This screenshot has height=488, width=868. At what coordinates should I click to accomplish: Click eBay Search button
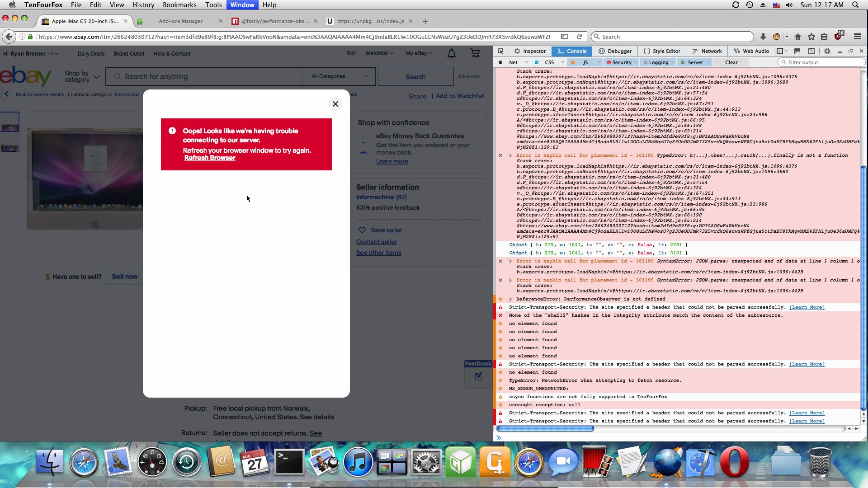tap(415, 76)
